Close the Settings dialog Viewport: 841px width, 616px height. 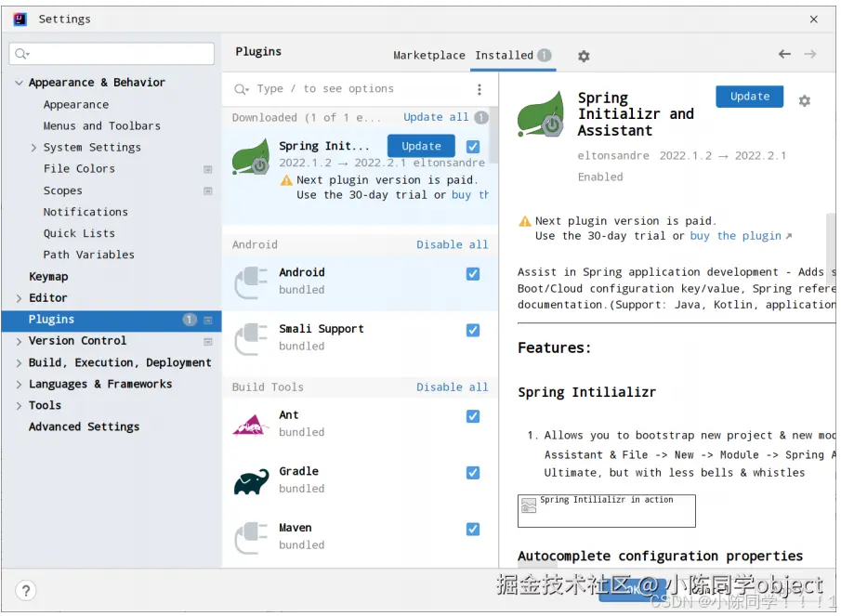pyautogui.click(x=814, y=20)
